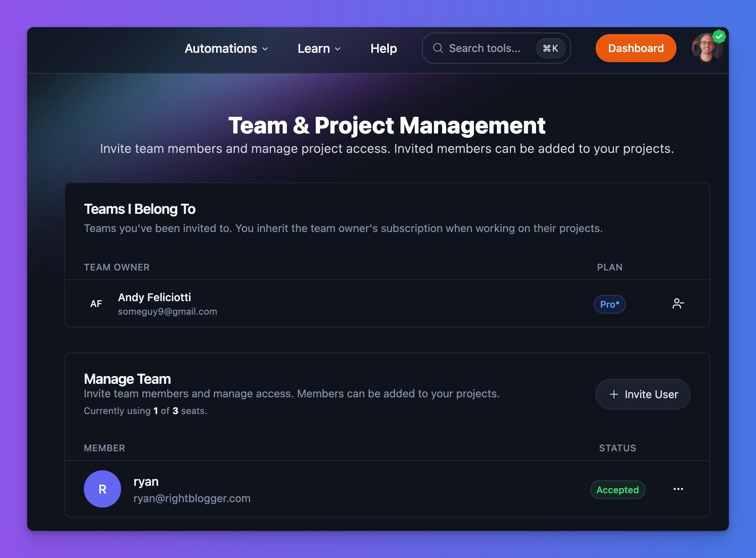Click the green verified checkmark badge
This screenshot has height=558, width=756.
point(719,37)
